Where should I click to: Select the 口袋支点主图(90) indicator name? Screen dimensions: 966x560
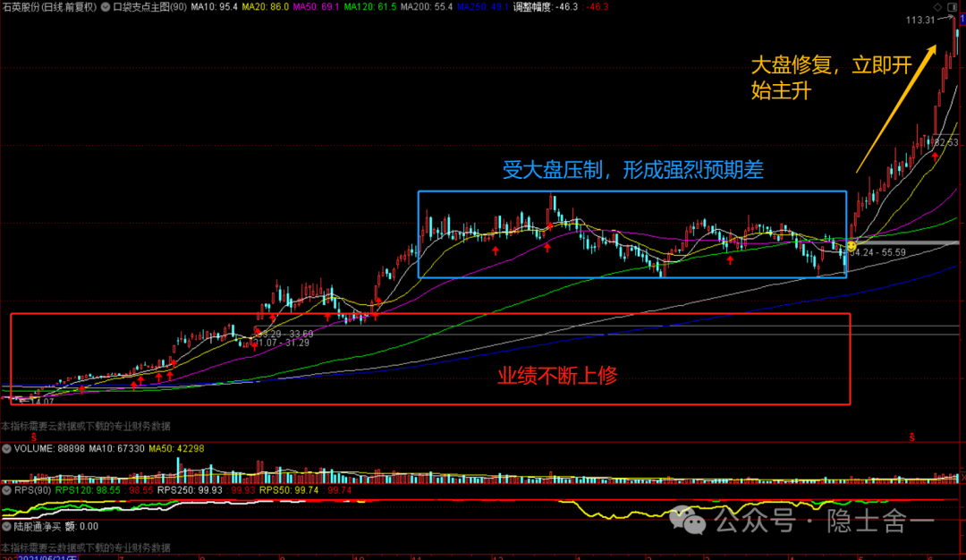[x=149, y=7]
